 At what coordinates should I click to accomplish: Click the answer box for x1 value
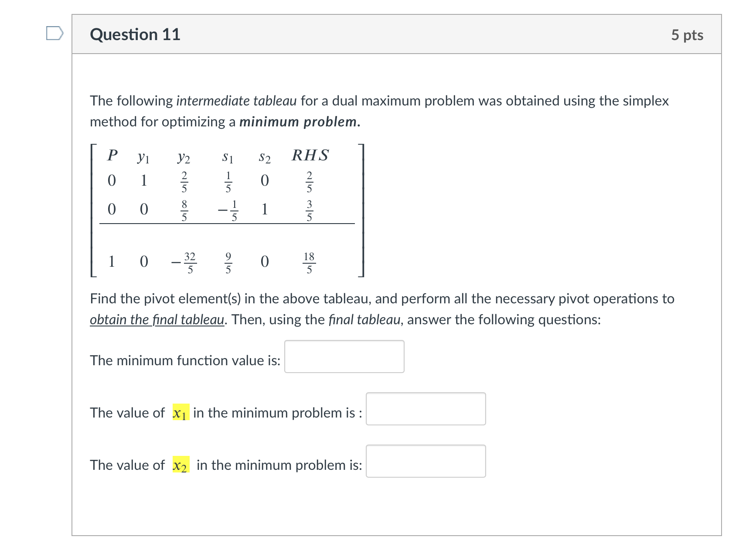[426, 409]
